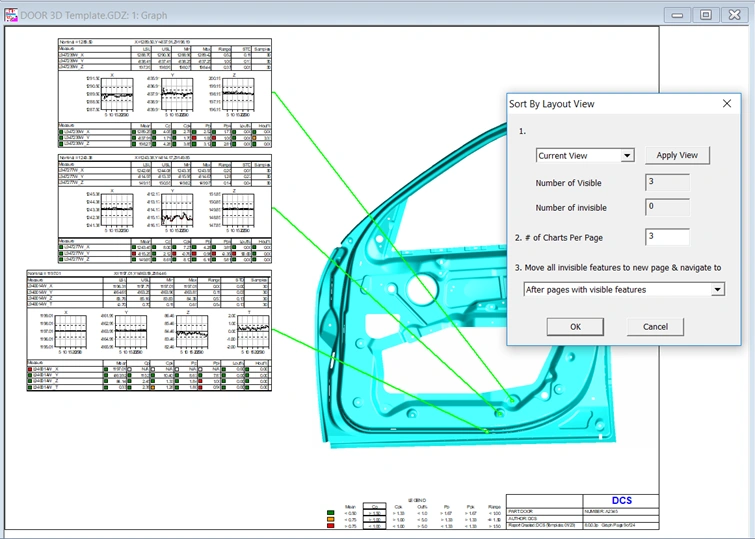Image resolution: width=755 pixels, height=539 pixels.
Task: Click the Charts Per Page input field
Action: click(667, 237)
